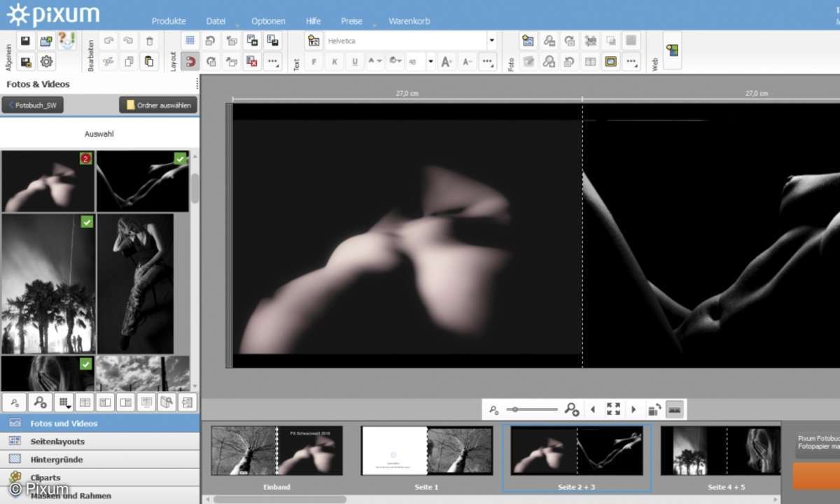Select the Seite 1 page thumbnail

coord(426,451)
